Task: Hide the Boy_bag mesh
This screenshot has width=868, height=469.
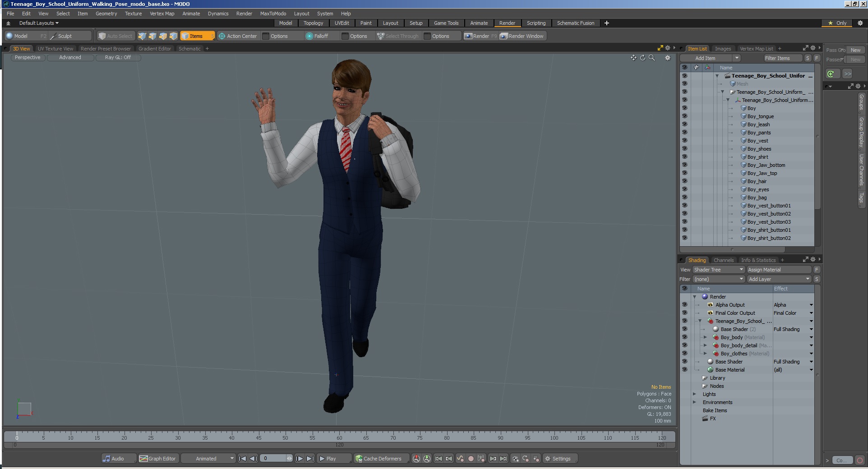Action: click(x=684, y=198)
